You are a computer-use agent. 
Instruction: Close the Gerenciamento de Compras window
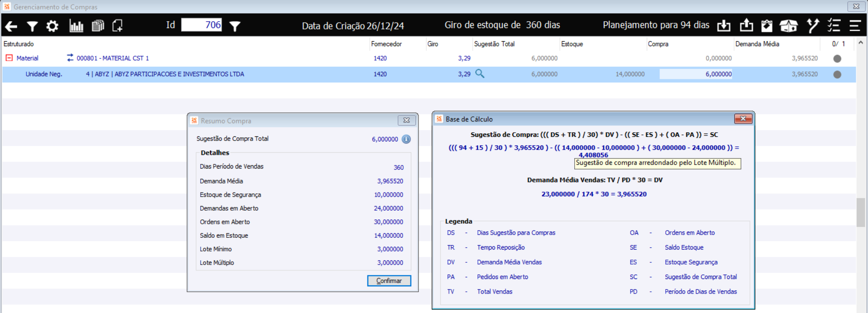(x=856, y=6)
